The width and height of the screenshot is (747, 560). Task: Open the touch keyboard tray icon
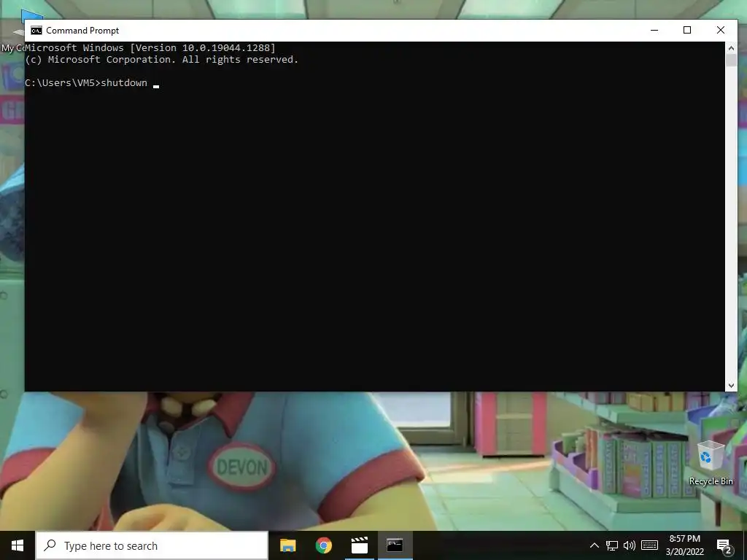click(x=649, y=545)
